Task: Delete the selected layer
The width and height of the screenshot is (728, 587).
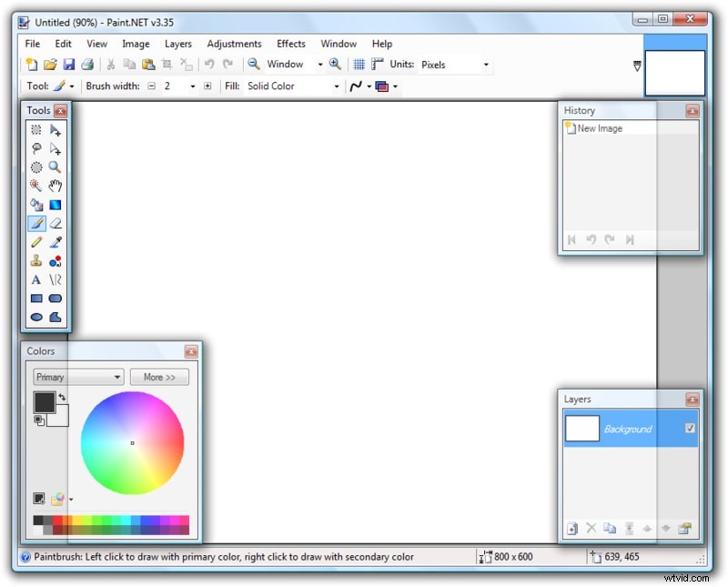Action: (591, 528)
